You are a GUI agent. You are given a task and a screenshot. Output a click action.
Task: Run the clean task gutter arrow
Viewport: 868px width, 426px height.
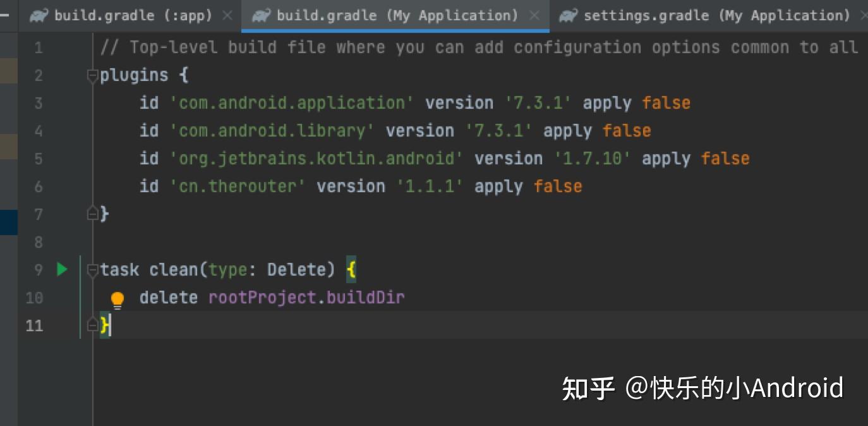(62, 270)
